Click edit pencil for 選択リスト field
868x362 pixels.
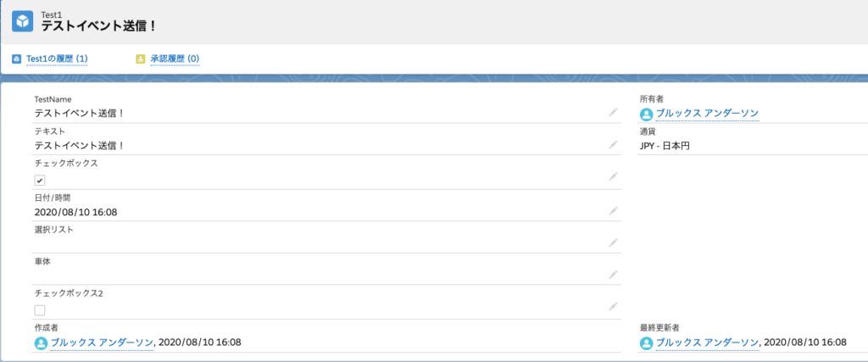pyautogui.click(x=613, y=242)
